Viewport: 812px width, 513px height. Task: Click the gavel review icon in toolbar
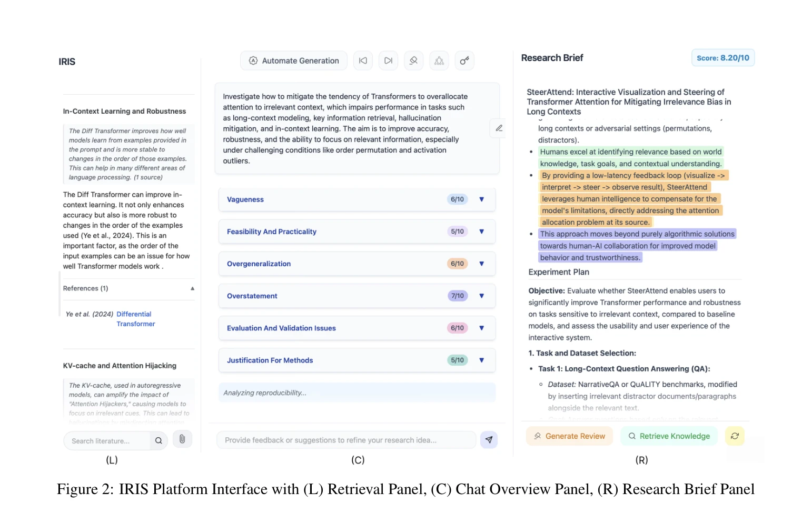click(414, 61)
